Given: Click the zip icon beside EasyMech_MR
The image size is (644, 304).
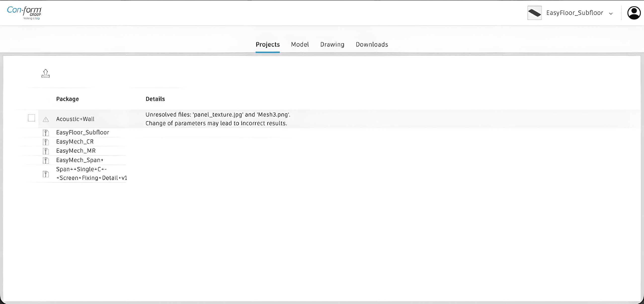Looking at the screenshot, I should pos(46,151).
